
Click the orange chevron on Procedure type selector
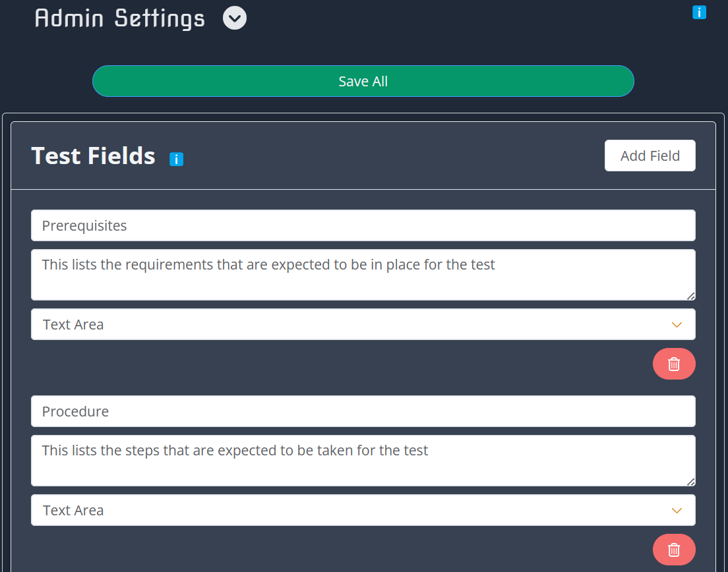point(677,510)
